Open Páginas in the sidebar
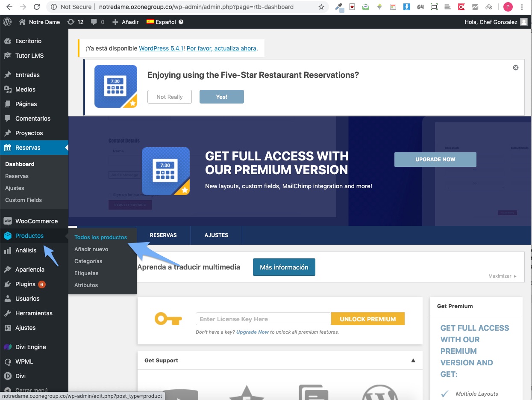The height and width of the screenshot is (400, 532). point(26,104)
